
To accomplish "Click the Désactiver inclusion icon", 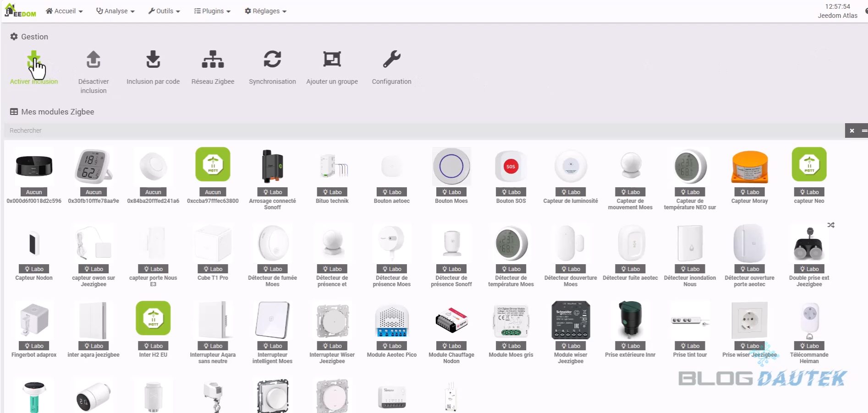I will pos(93,60).
